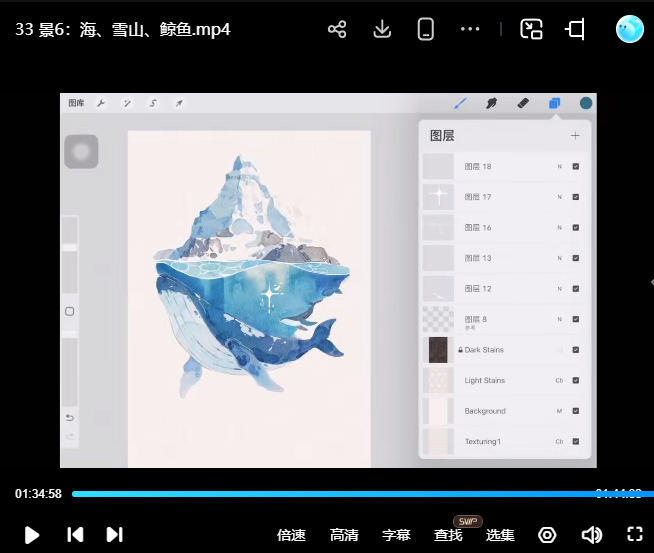Select the Procreate eraser tool
The image size is (654, 553).
(x=522, y=103)
